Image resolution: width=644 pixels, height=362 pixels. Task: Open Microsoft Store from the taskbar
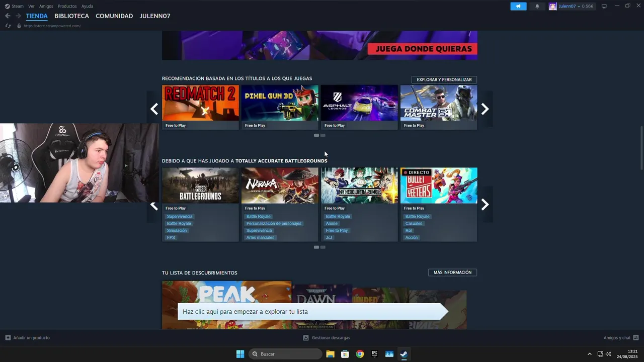[x=345, y=354]
